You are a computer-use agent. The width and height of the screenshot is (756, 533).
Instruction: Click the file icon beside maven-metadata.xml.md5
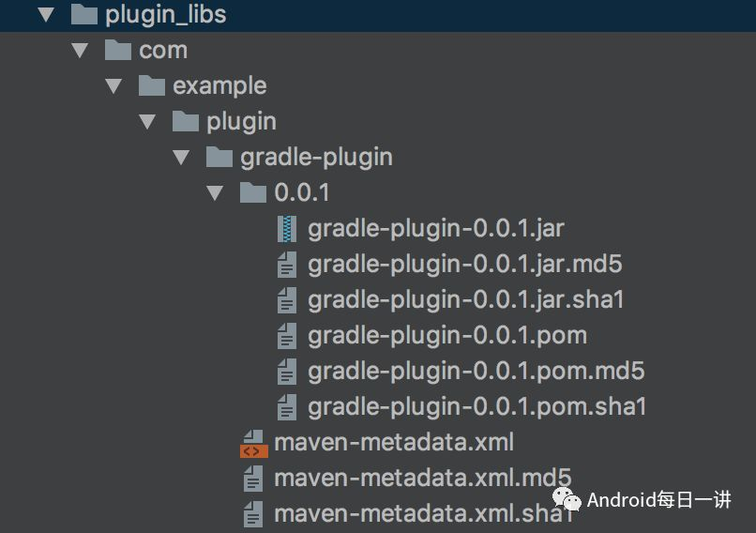[x=253, y=479]
